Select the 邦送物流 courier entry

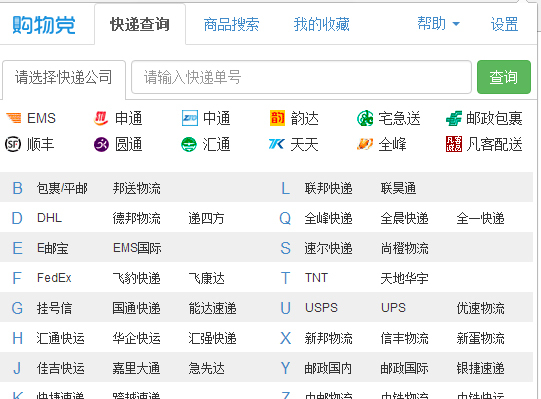pos(137,188)
